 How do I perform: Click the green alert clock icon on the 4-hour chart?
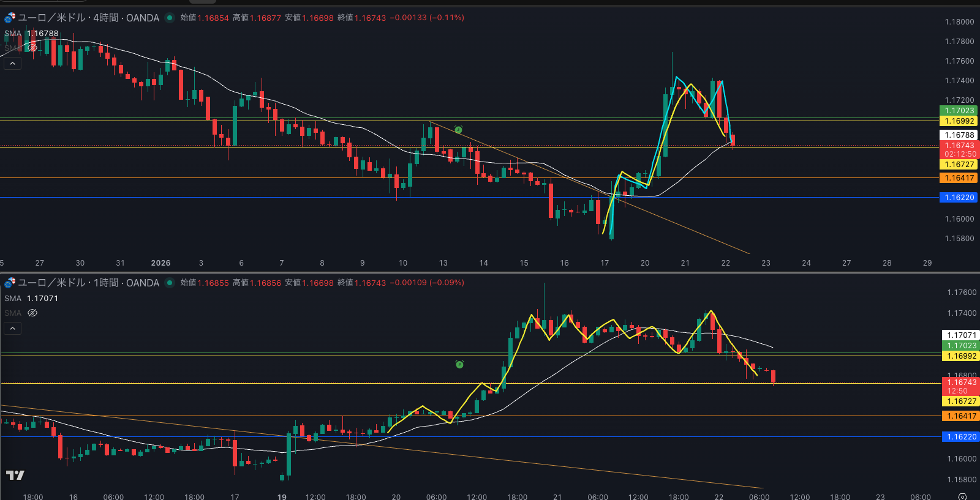[x=458, y=130]
